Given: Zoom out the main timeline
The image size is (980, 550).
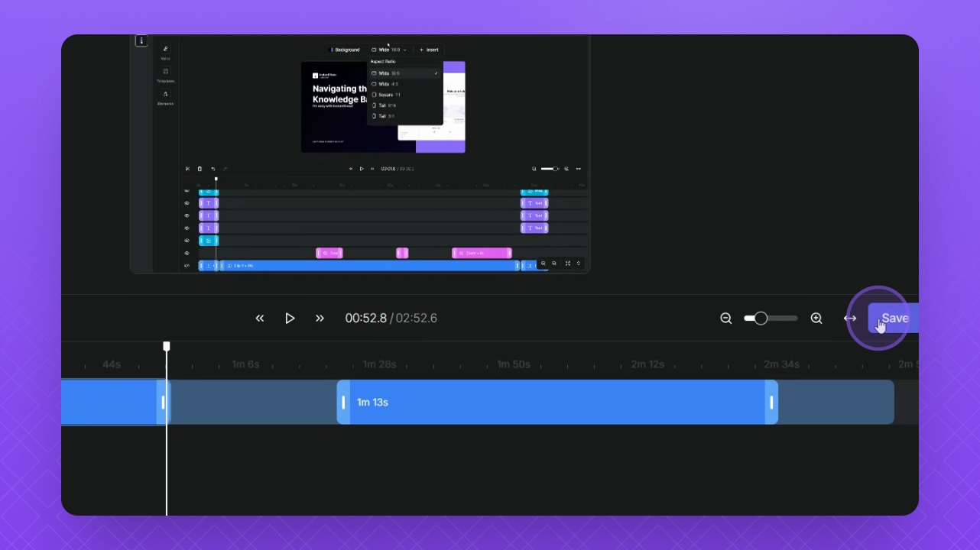Looking at the screenshot, I should (x=726, y=319).
